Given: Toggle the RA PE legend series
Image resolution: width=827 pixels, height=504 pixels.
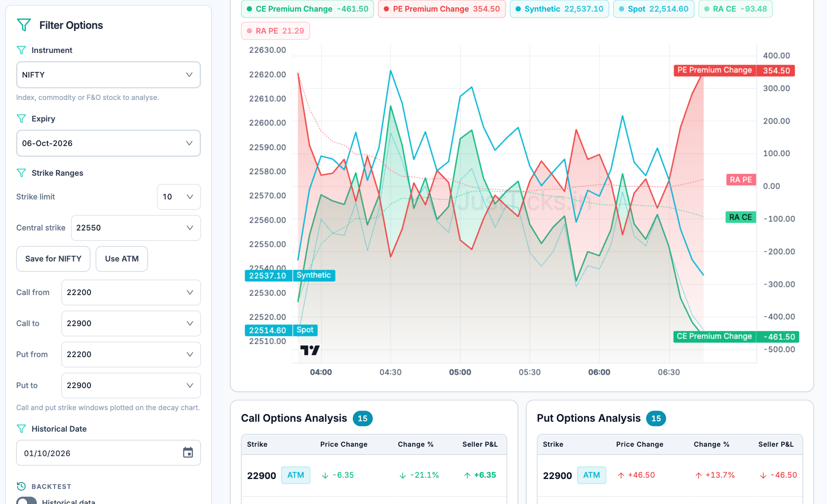Looking at the screenshot, I should (276, 31).
